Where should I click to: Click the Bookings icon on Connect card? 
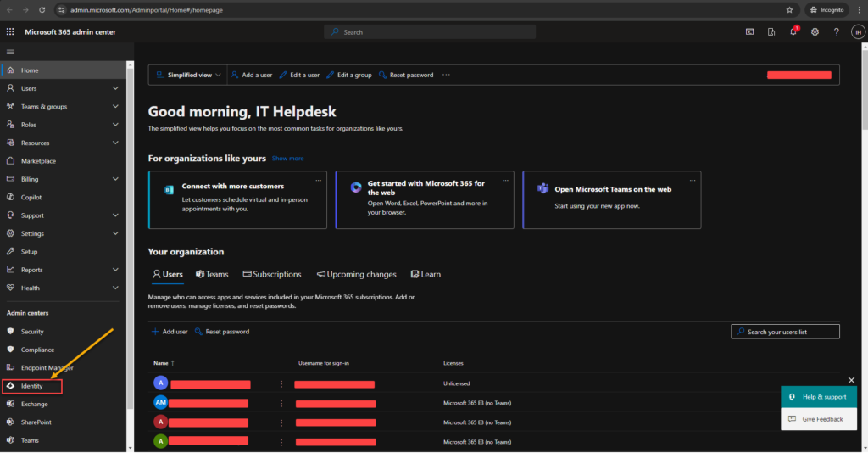[169, 190]
